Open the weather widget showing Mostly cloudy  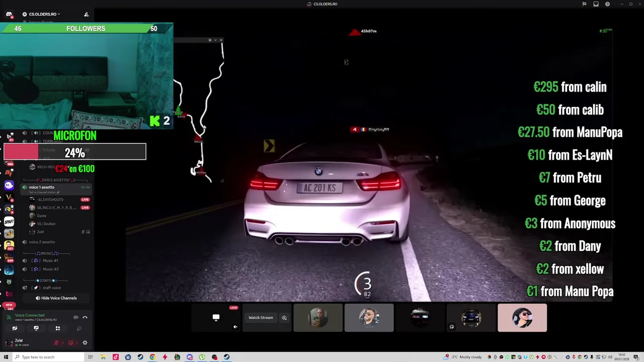463,357
